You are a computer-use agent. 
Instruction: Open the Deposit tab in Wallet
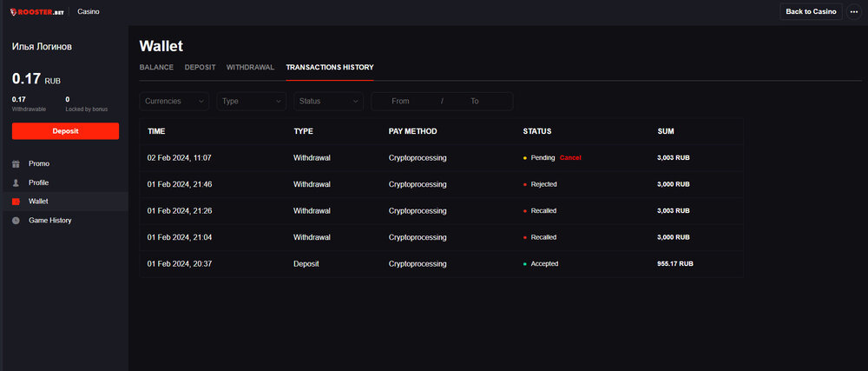[x=200, y=67]
